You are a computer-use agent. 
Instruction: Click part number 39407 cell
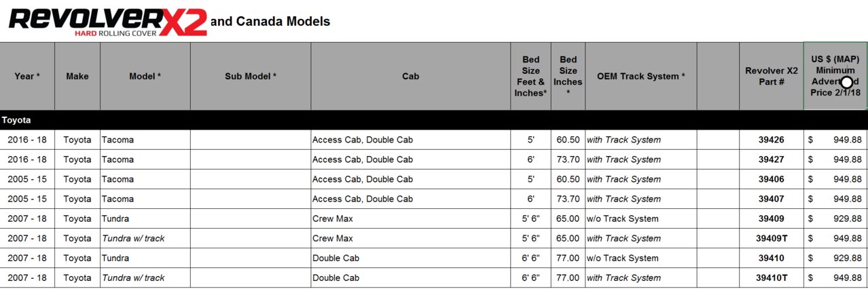772,199
